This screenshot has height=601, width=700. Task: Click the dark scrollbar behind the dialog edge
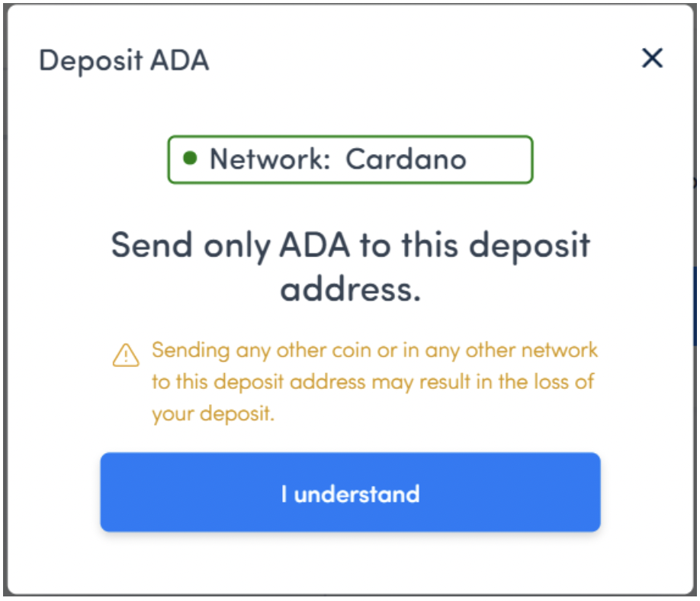696,306
